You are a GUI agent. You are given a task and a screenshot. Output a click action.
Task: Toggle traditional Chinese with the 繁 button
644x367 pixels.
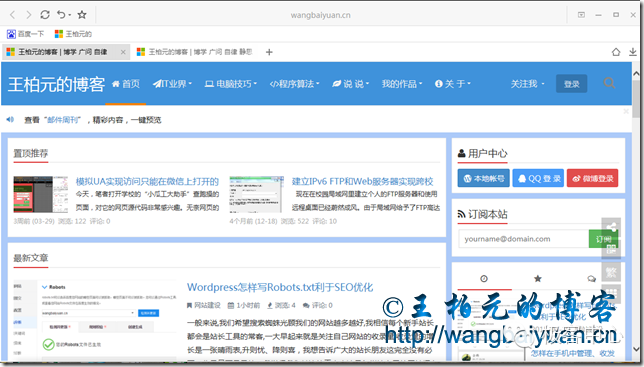point(611,272)
